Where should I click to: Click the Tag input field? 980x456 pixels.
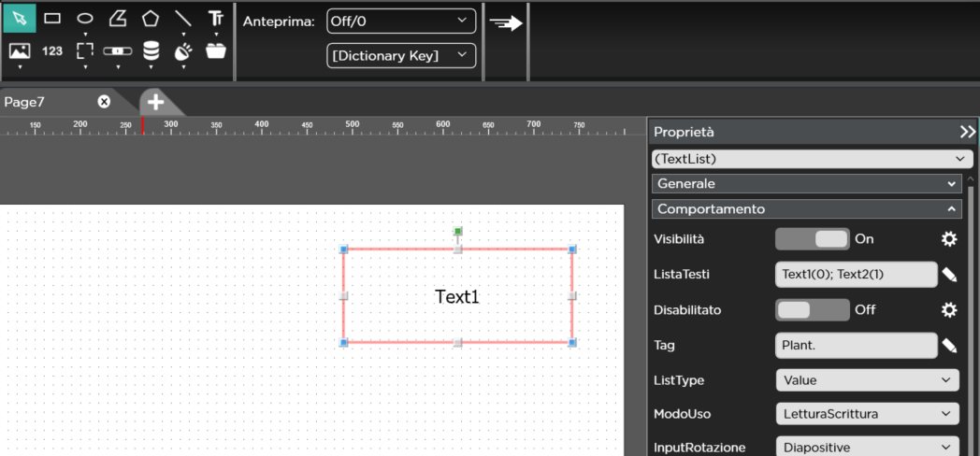[856, 346]
